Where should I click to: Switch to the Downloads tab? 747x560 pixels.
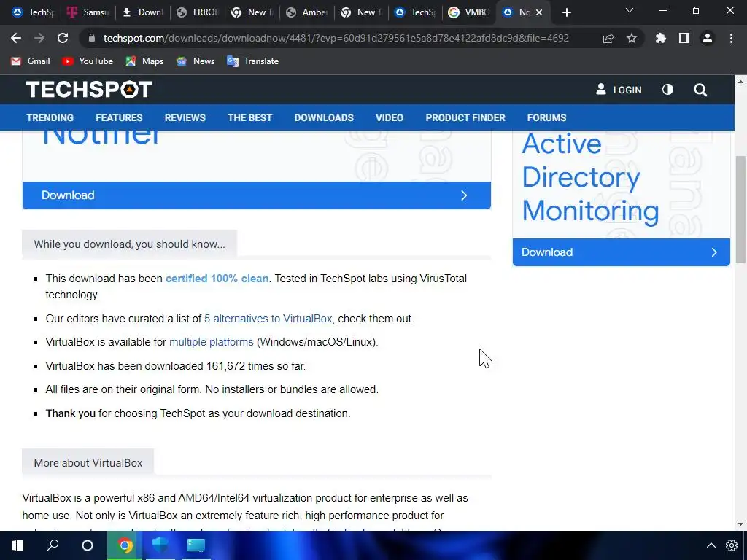coord(142,12)
